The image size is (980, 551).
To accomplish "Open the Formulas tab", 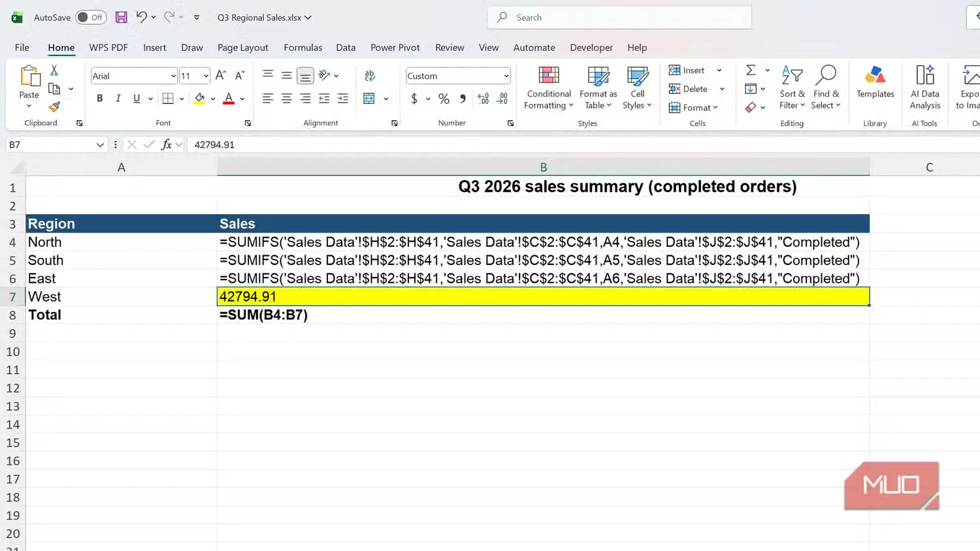I will [303, 48].
